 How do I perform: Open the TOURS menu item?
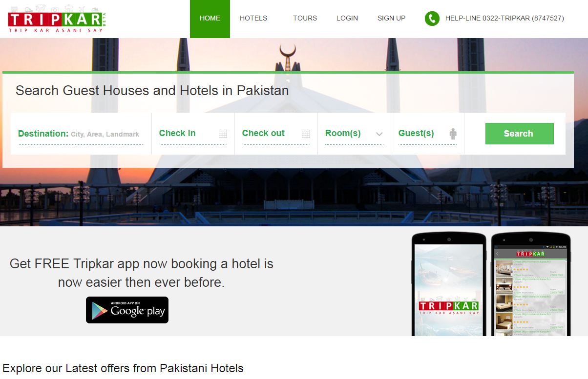point(305,19)
